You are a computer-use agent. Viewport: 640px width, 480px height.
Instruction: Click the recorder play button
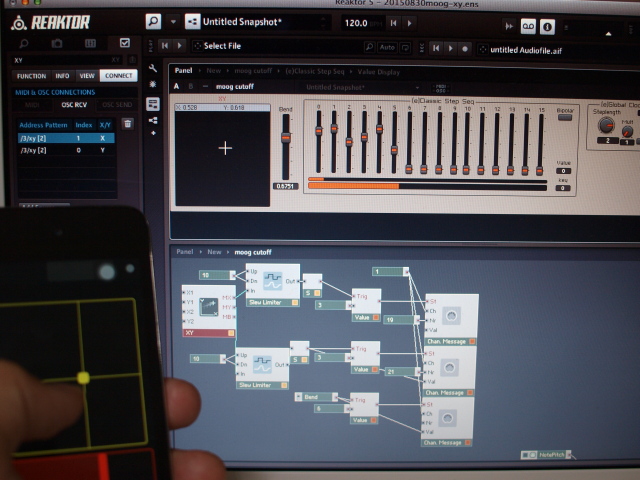tap(451, 49)
